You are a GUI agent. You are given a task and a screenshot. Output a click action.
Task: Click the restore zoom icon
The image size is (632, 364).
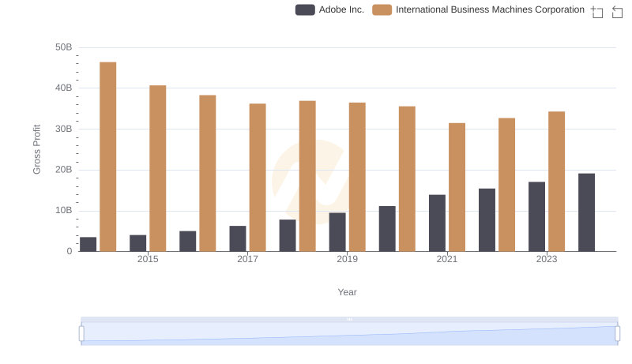coord(617,12)
